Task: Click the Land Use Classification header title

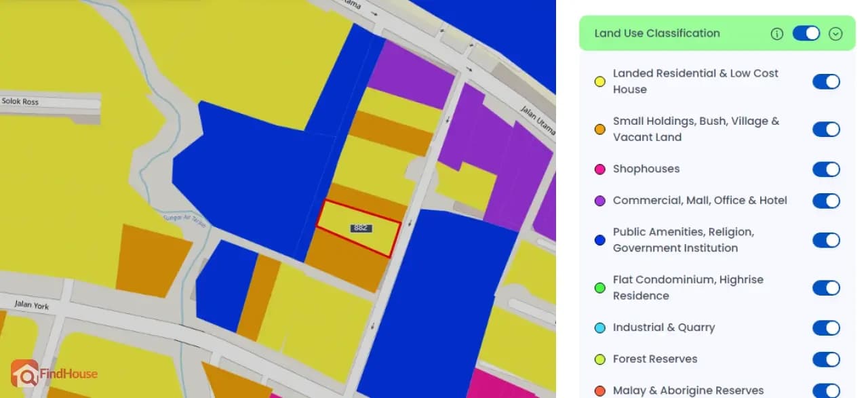Action: 657,33
